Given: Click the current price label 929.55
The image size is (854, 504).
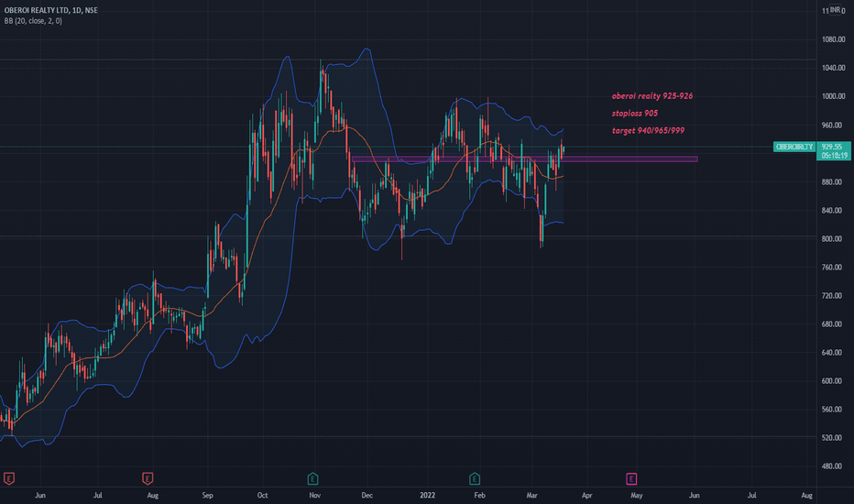Looking at the screenshot, I should [x=833, y=147].
